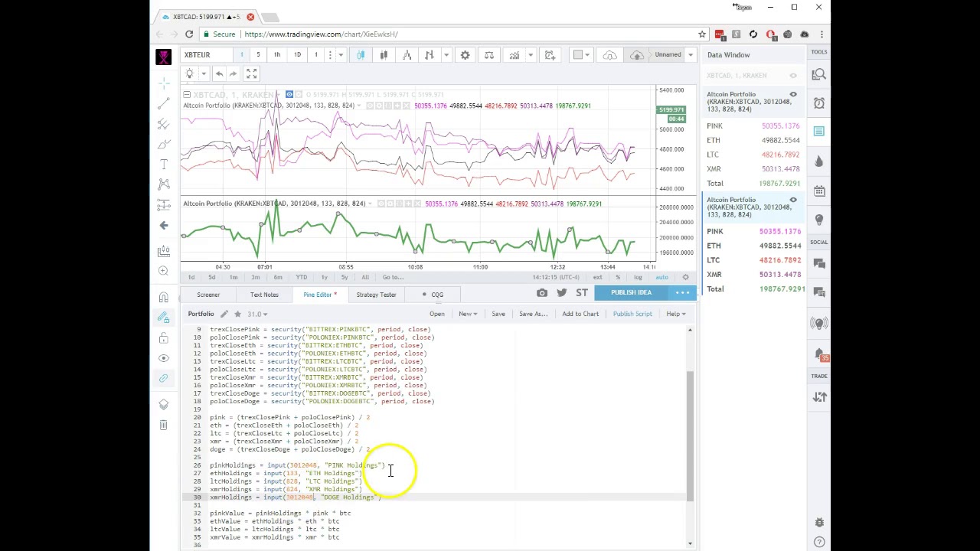Screen dimensions: 980x551
Task: Toggle eye for first Altcoin Portfolio data entry
Action: coord(793,94)
